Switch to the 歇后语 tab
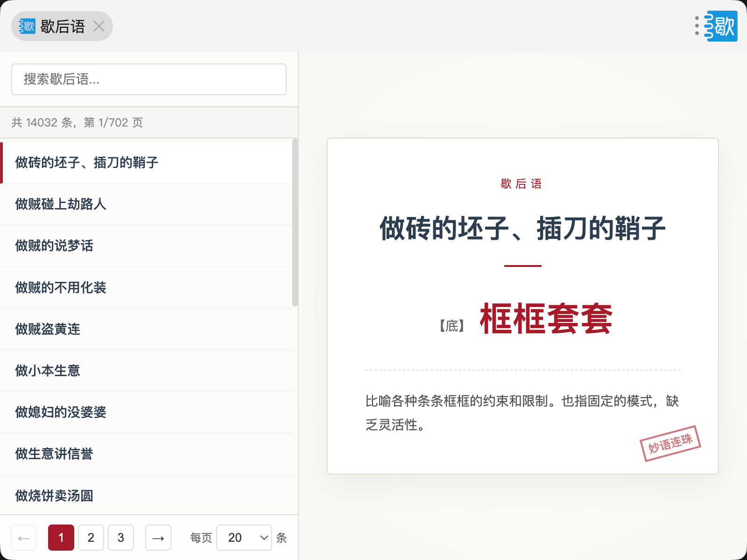Image resolution: width=747 pixels, height=560 pixels. click(63, 26)
